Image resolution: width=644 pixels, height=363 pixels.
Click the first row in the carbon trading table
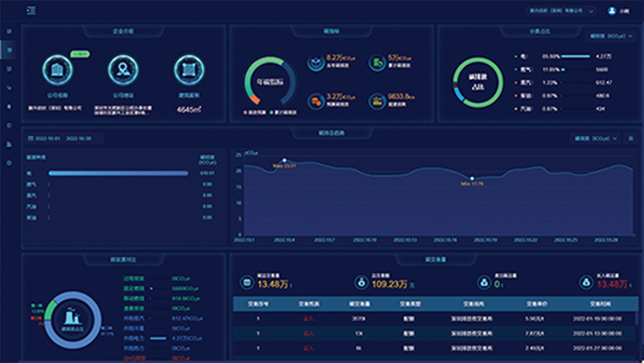[434, 319]
